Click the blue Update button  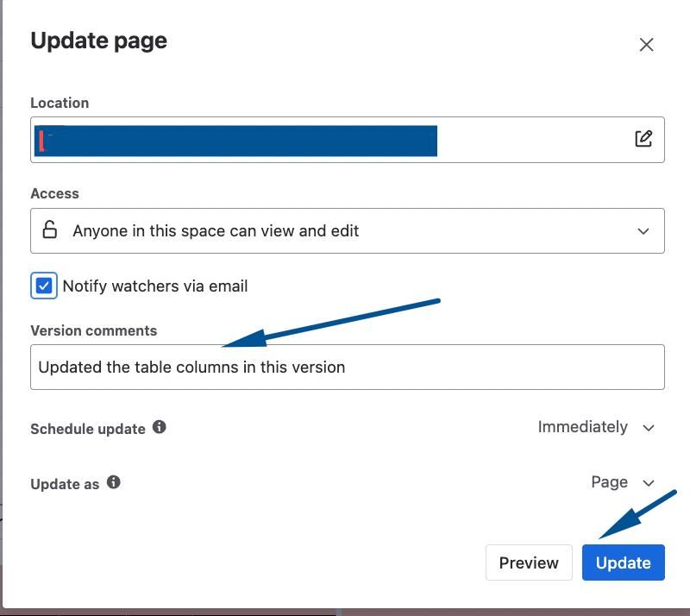click(623, 563)
